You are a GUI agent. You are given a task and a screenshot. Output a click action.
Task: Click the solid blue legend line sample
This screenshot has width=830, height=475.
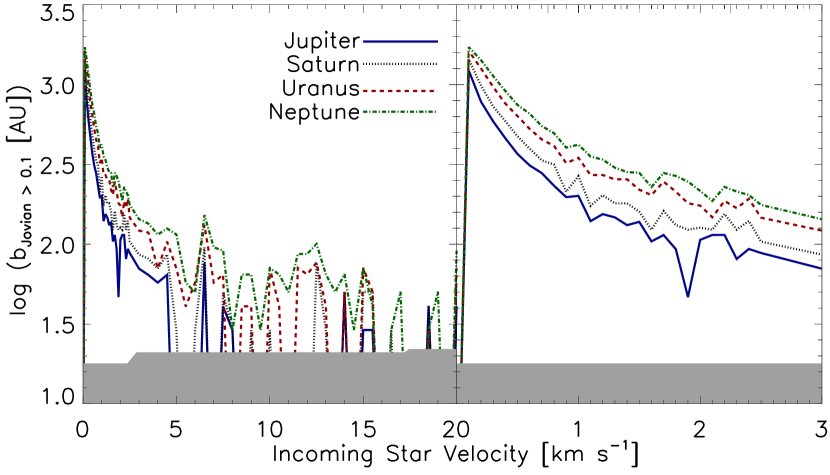click(x=400, y=42)
